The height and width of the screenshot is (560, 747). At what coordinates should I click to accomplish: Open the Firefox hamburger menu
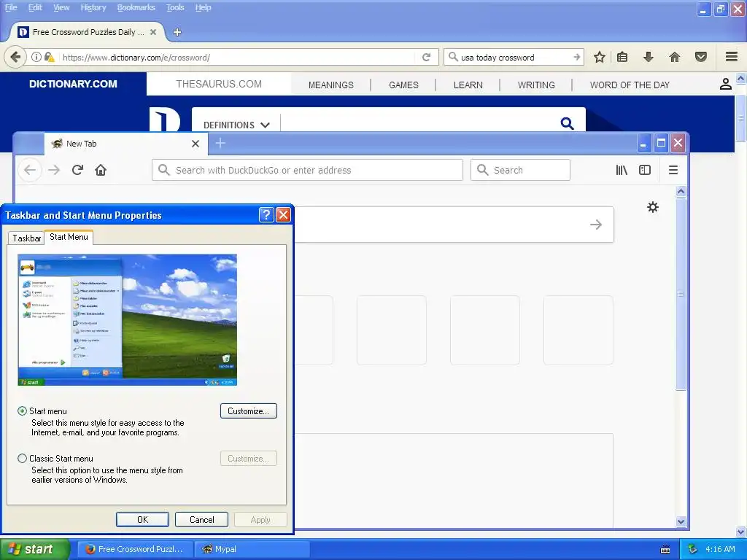click(732, 57)
